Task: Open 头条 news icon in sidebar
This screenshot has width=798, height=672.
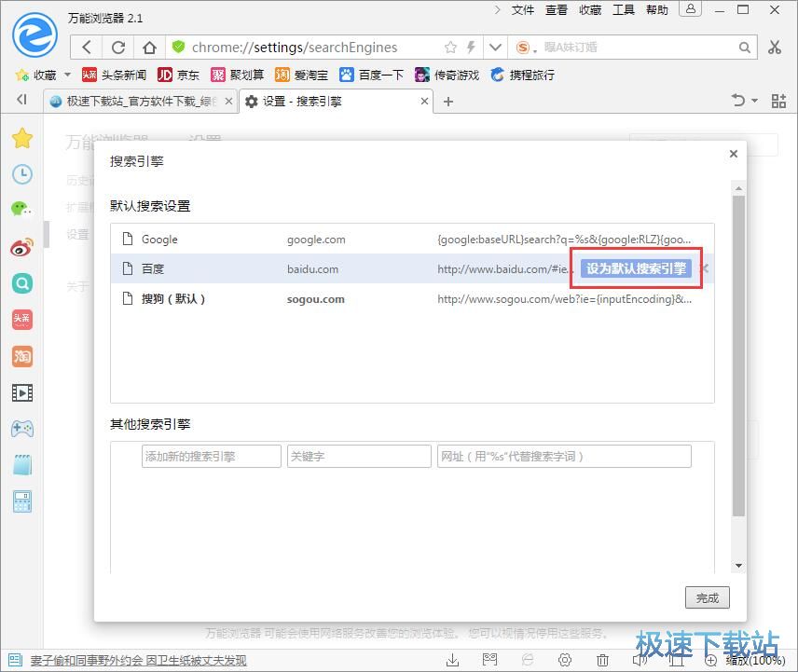Action: tap(21, 320)
